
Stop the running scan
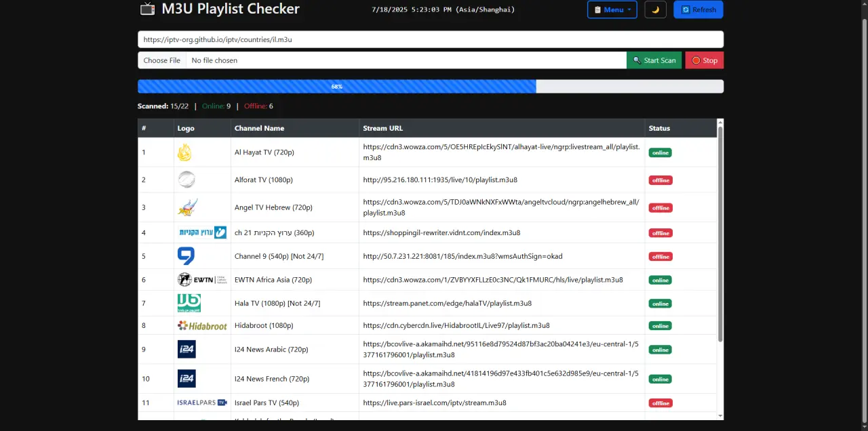click(705, 60)
